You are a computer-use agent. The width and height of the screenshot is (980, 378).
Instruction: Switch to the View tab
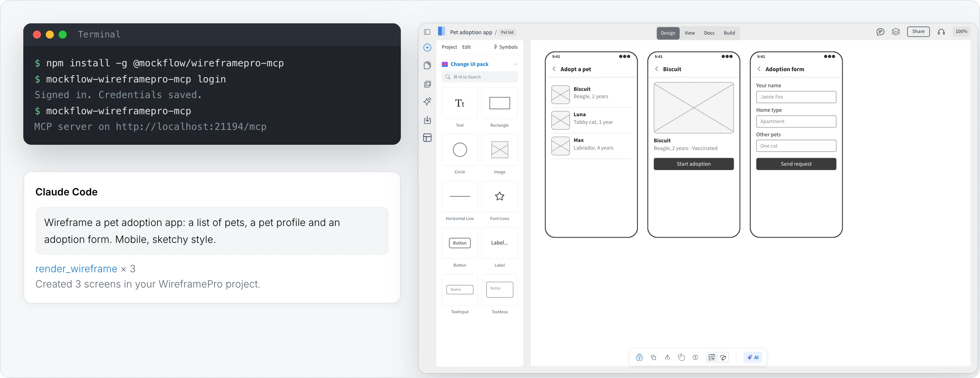pos(690,33)
